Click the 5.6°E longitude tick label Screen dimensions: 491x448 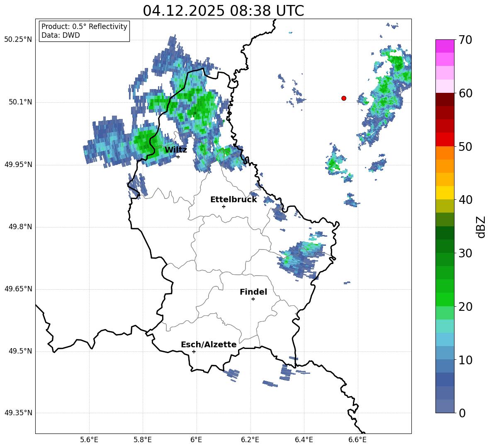[89, 440]
